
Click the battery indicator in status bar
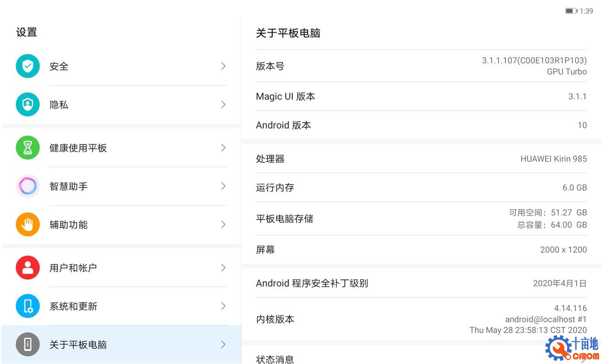[570, 11]
